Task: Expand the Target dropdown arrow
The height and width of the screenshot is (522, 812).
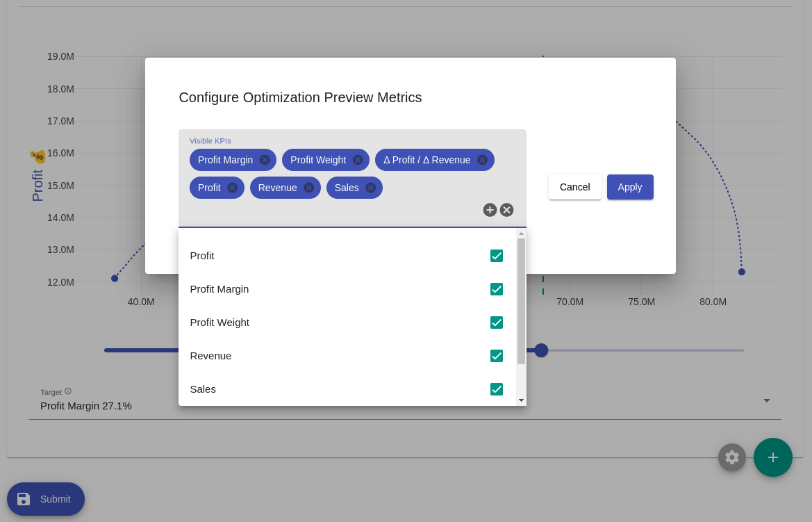Action: pos(766,400)
